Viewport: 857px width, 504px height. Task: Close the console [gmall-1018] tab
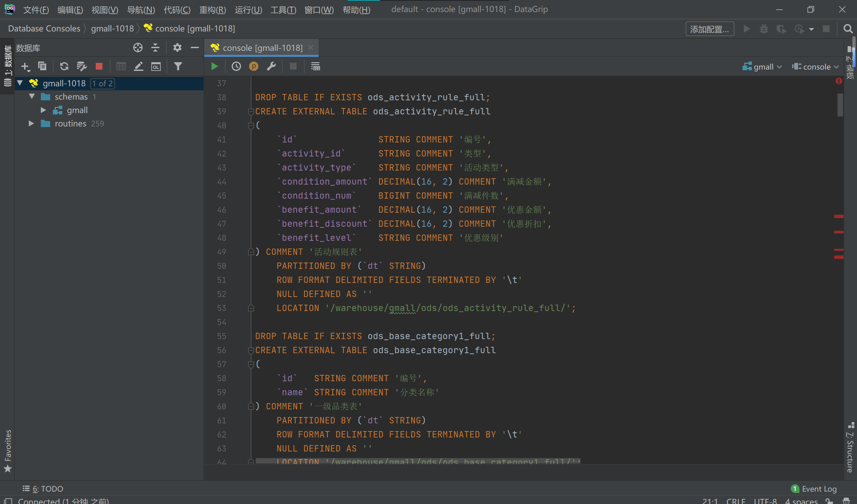coord(310,47)
